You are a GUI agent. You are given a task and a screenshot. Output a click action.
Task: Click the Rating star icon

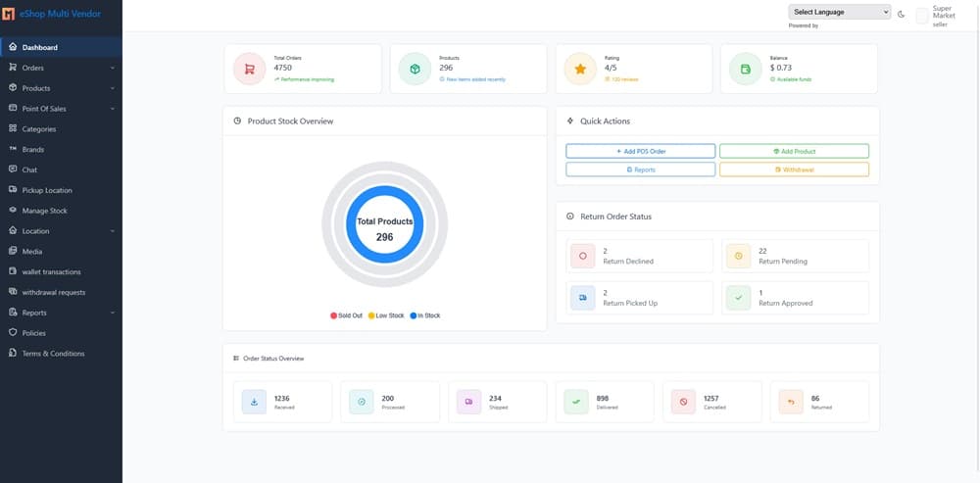tap(580, 70)
